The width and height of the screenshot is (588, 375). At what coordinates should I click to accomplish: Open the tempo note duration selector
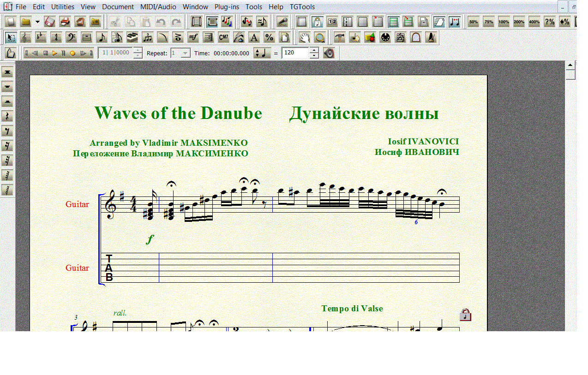click(x=262, y=53)
